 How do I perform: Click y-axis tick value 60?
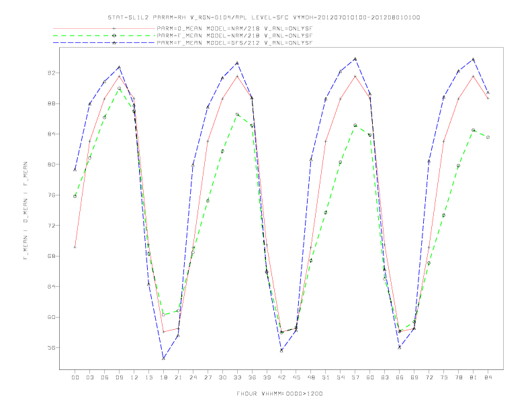click(x=51, y=317)
